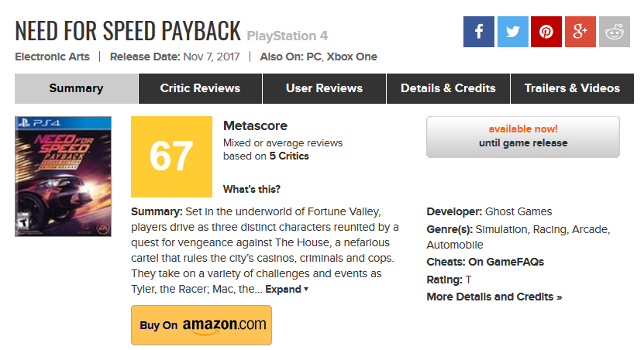Click the Buy On Amazon button
This screenshot has height=350, width=644.
201,325
